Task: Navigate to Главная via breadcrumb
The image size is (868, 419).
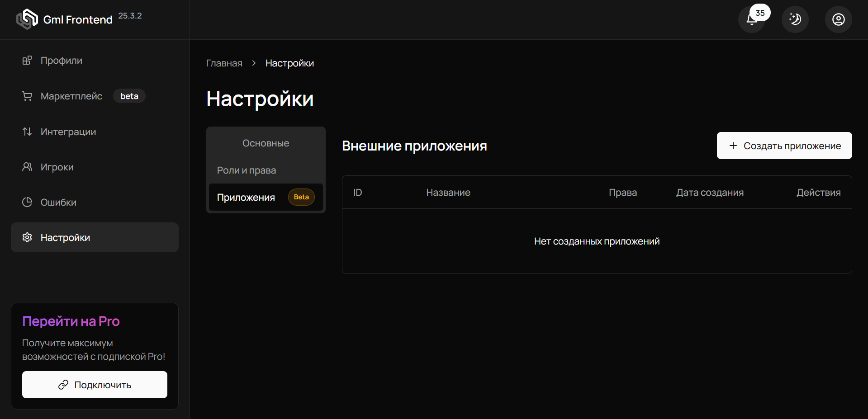Action: [x=224, y=63]
